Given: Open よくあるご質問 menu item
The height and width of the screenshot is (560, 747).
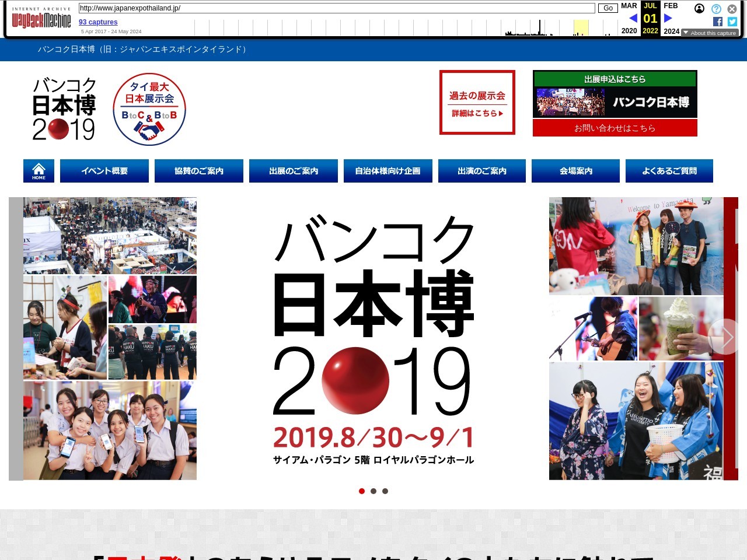Looking at the screenshot, I should tap(669, 171).
